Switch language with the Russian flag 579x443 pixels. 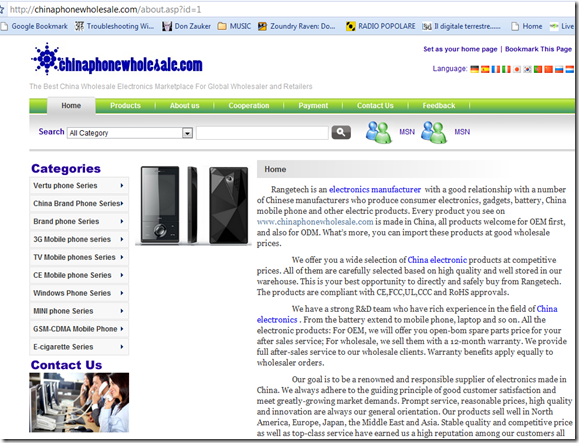point(559,69)
